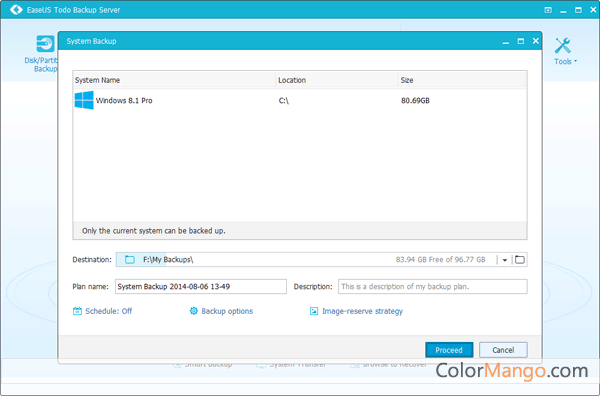Click the image icon beside Image-reserve strategy
This screenshot has height=396, width=600.
pyautogui.click(x=314, y=311)
